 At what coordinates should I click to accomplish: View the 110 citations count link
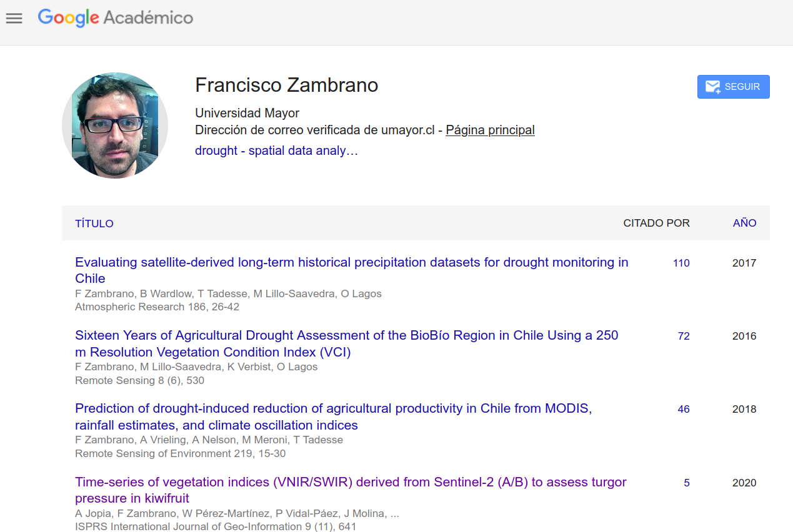[681, 263]
